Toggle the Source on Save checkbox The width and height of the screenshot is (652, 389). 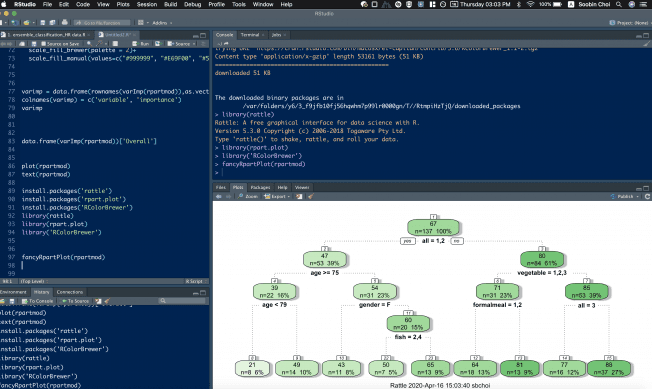pos(43,44)
